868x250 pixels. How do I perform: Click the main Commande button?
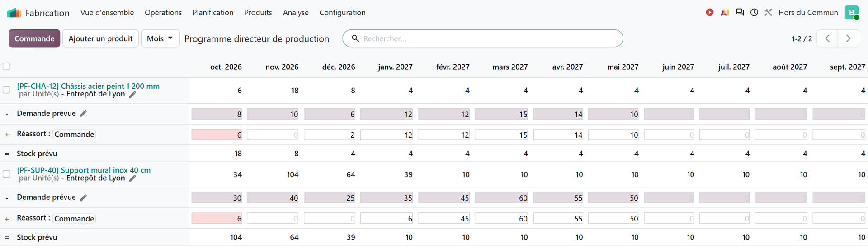click(x=34, y=38)
